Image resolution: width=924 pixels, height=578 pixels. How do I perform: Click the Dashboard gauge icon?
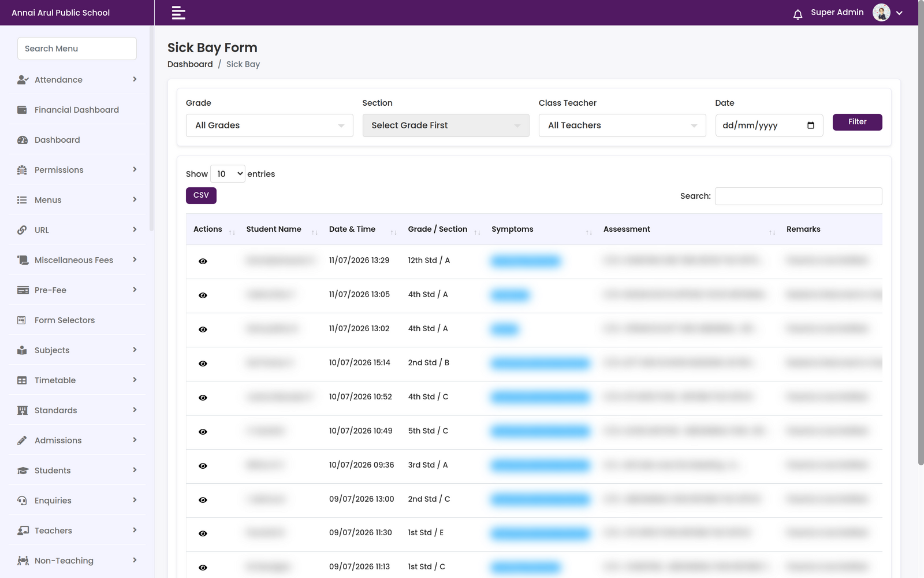(23, 140)
